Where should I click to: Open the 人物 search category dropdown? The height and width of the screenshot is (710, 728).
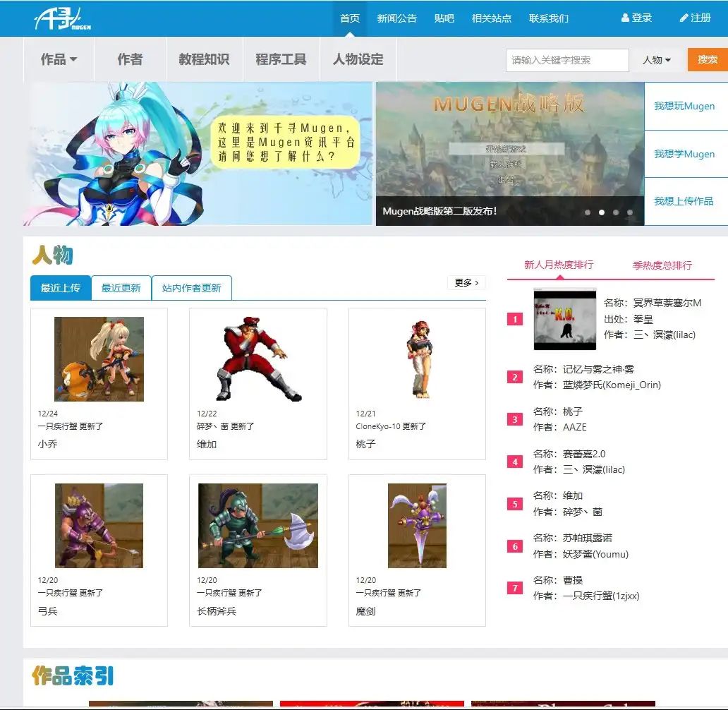(657, 60)
